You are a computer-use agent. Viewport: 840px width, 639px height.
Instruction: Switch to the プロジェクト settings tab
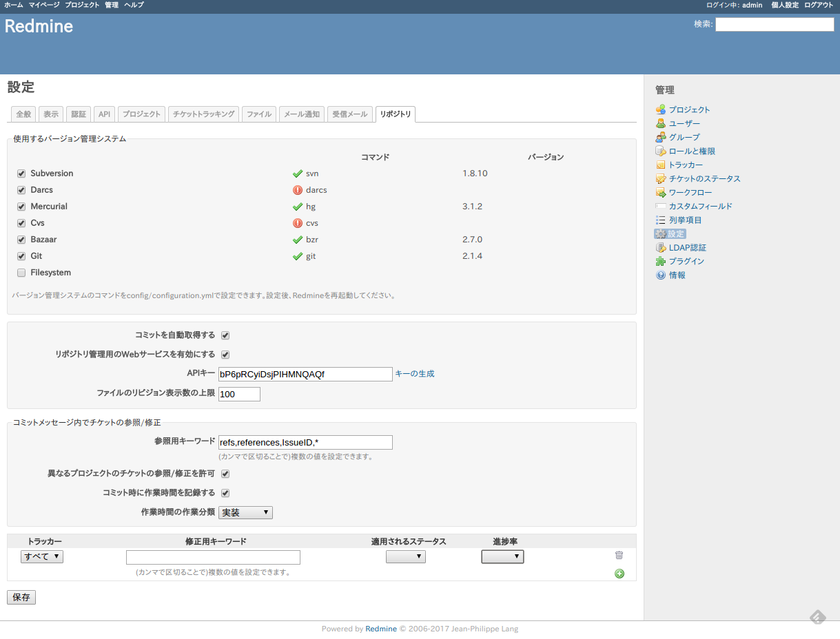pos(141,114)
